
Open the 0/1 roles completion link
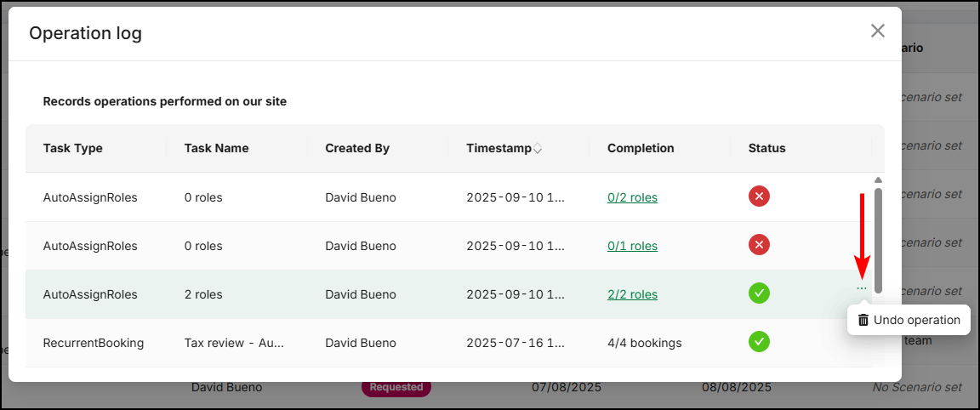click(x=632, y=246)
